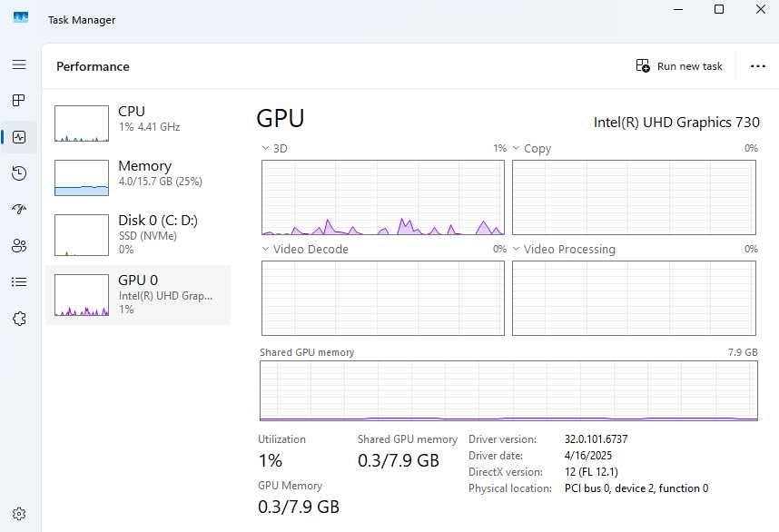Open the three-dots more options menu
Screen dimensions: 779x532
(x=757, y=66)
